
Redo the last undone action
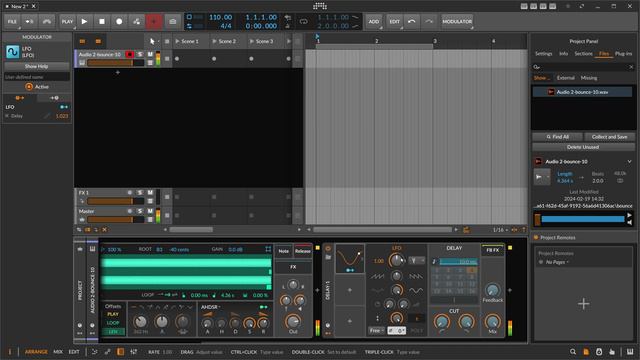tap(429, 22)
